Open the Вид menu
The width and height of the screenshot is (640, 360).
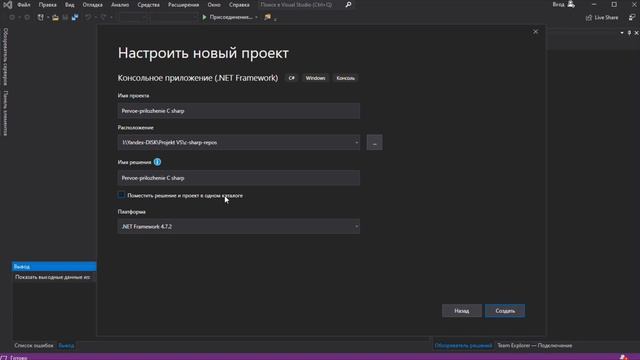pos(70,5)
